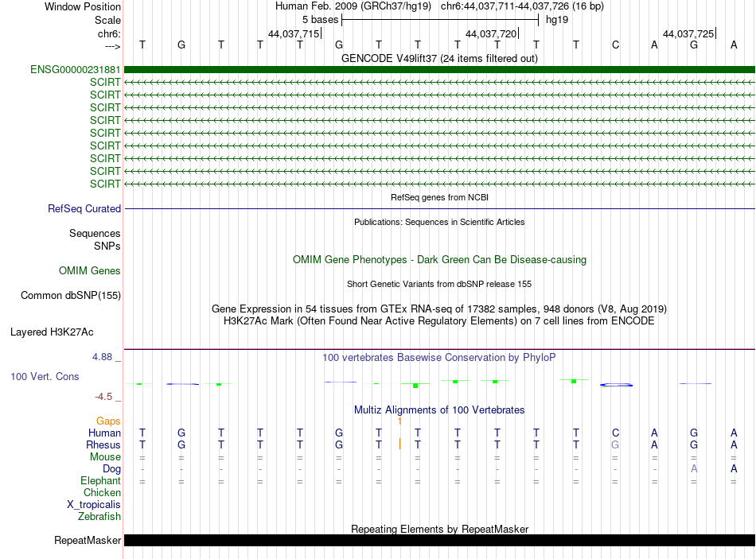
Task: Select the Mouse alignment row label
Action: point(105,457)
